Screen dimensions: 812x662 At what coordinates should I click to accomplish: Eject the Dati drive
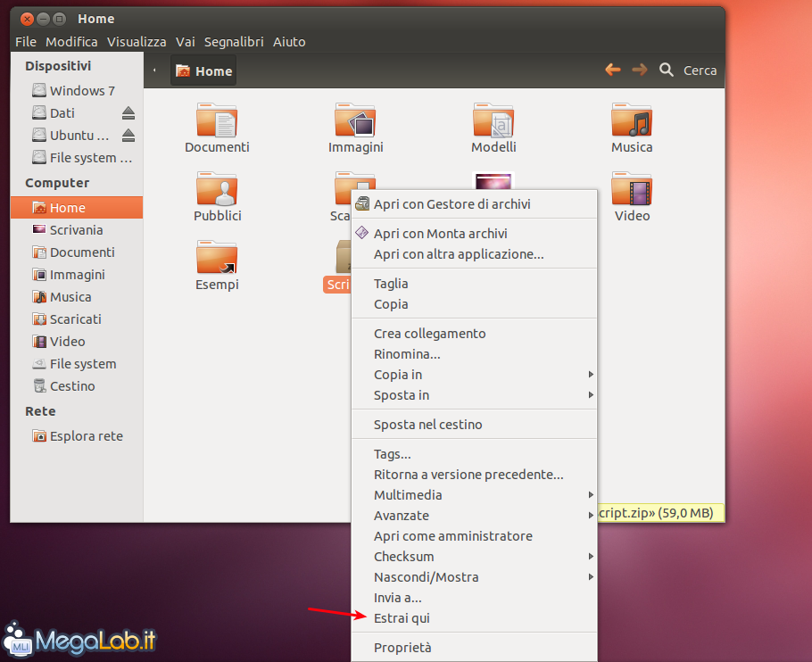click(x=128, y=112)
